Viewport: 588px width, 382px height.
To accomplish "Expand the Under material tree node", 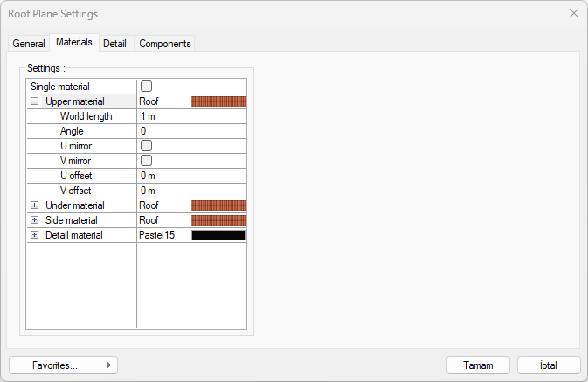I will tap(35, 205).
